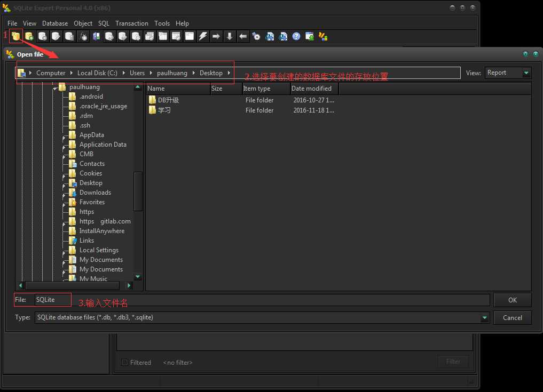
Task: Click the paulhuang breadcrumb segment
Action: point(172,73)
